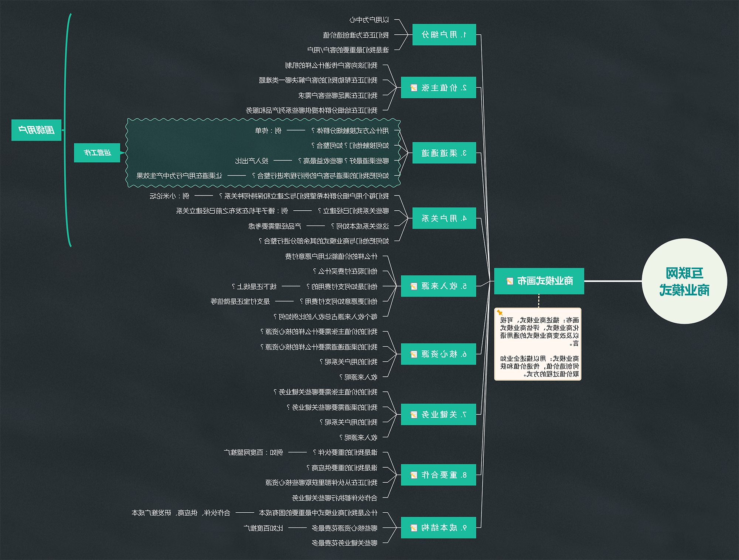Viewport: 739px width, 560px height.
Task: Select subtopic 我们正在从伙伴那里获取哪些核心资源
Action: point(321,483)
